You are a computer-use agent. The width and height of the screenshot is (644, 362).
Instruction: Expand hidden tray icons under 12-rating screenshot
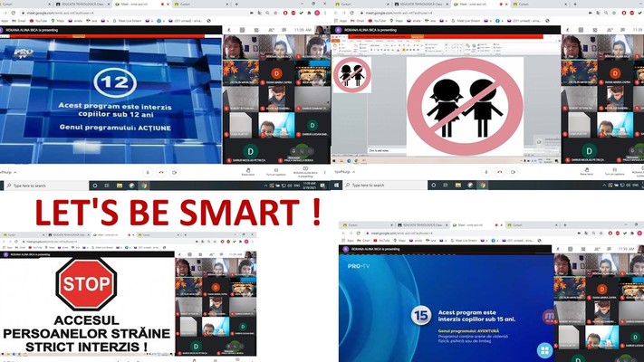point(265,186)
